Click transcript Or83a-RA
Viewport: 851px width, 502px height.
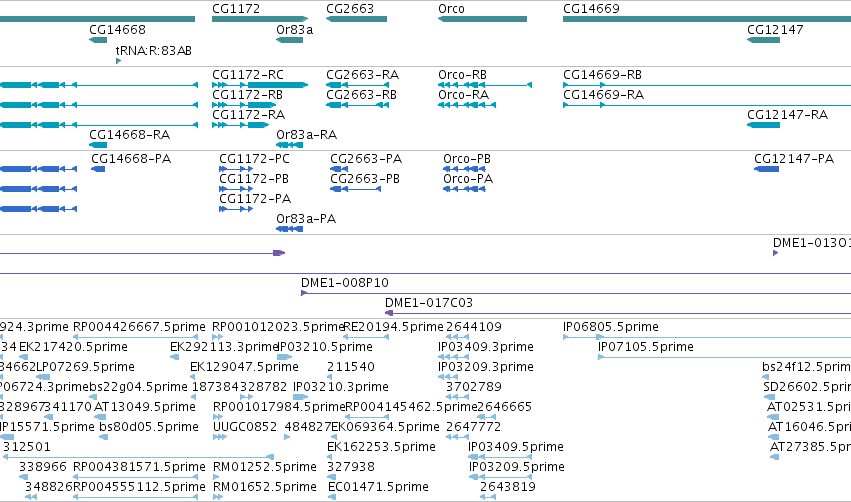[x=307, y=135]
